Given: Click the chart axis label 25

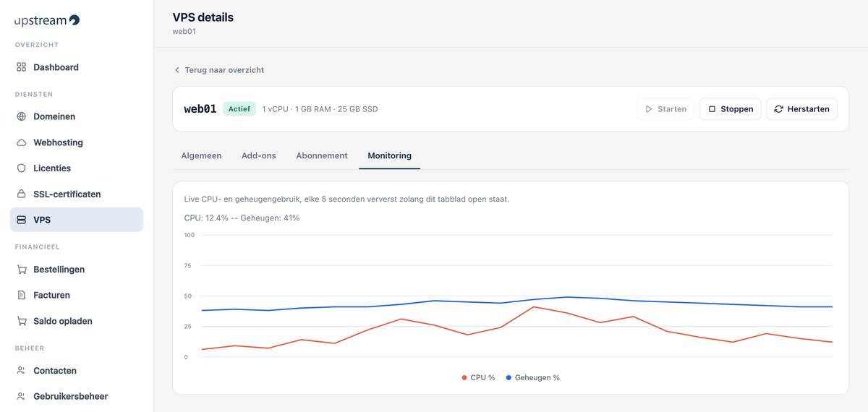Looking at the screenshot, I should pos(188,327).
